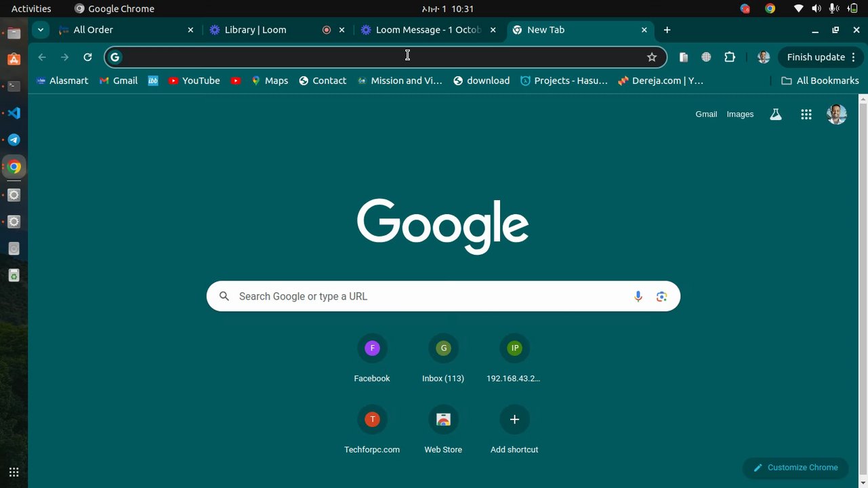Open Ubuntu Software from the dock

pyautogui.click(x=14, y=59)
